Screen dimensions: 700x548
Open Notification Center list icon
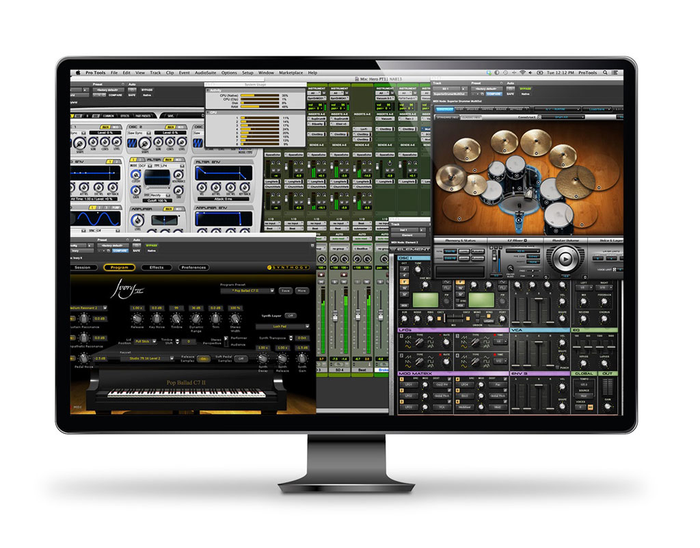tap(615, 72)
